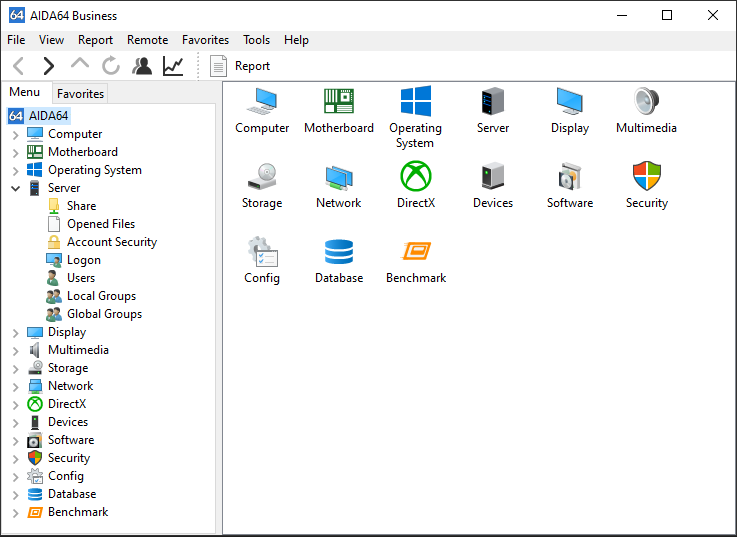Open the View menu
This screenshot has height=537, width=737.
[51, 40]
